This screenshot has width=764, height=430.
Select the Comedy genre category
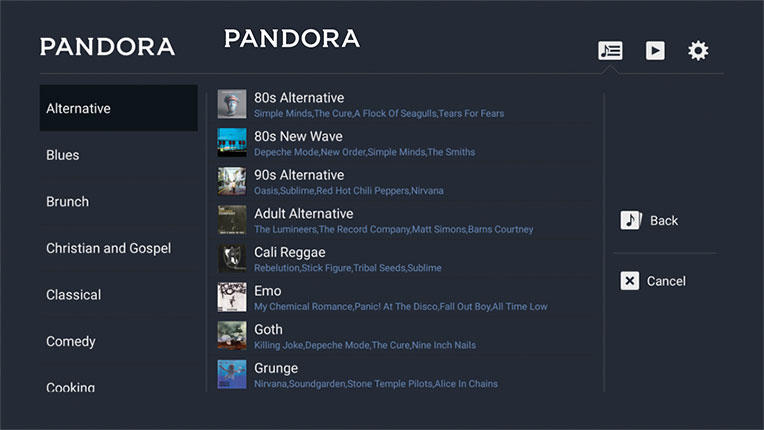[71, 341]
